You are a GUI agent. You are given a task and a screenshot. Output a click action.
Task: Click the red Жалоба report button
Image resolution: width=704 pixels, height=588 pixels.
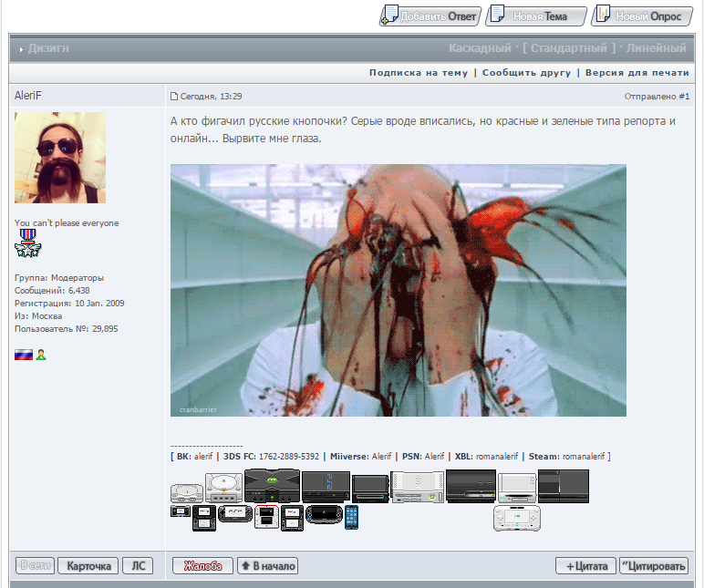point(202,565)
